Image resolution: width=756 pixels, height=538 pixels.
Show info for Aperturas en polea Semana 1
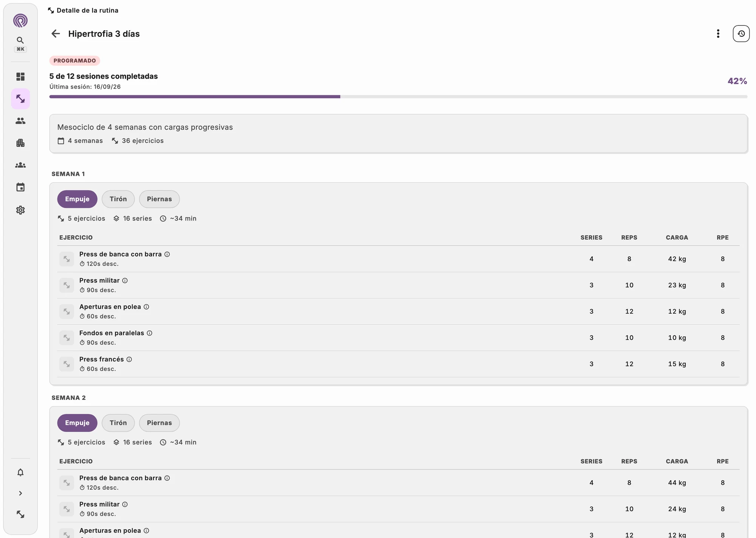(x=146, y=307)
